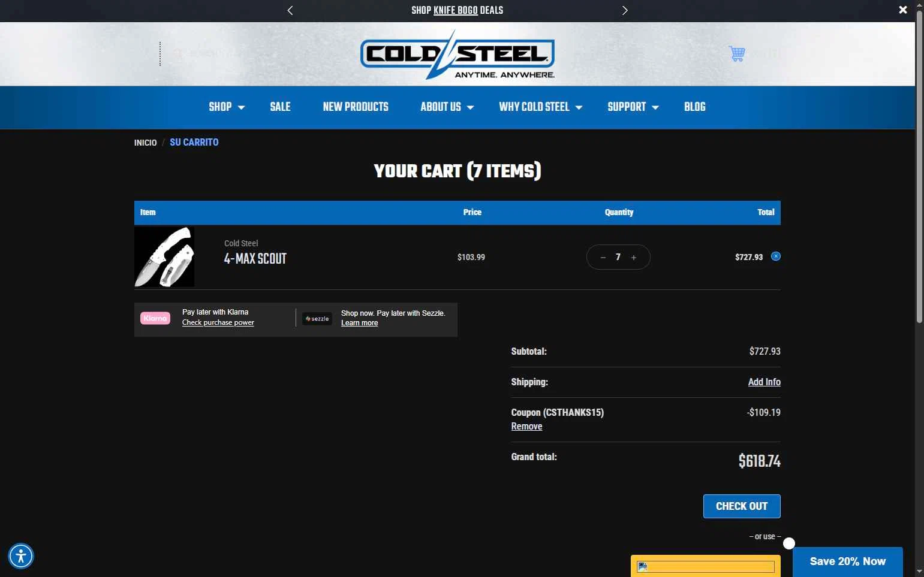
Task: Open New Products page
Action: (x=356, y=107)
